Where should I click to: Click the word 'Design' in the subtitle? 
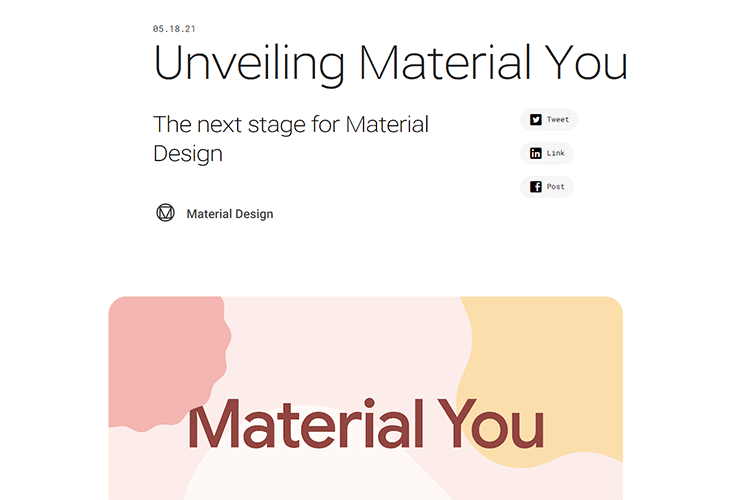[x=188, y=154]
